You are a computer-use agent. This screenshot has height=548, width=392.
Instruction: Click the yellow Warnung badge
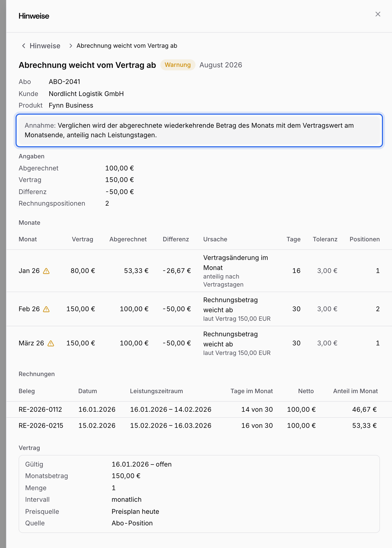178,65
